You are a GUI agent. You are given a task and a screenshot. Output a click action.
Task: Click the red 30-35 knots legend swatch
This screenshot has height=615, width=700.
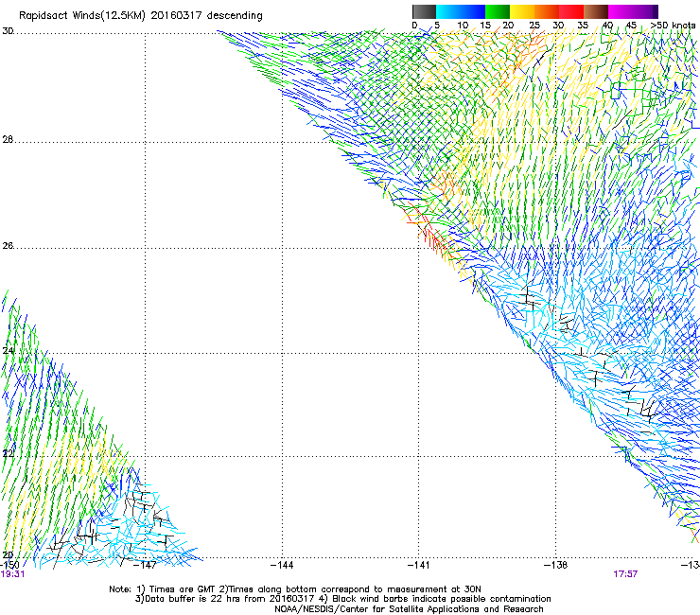[571, 11]
